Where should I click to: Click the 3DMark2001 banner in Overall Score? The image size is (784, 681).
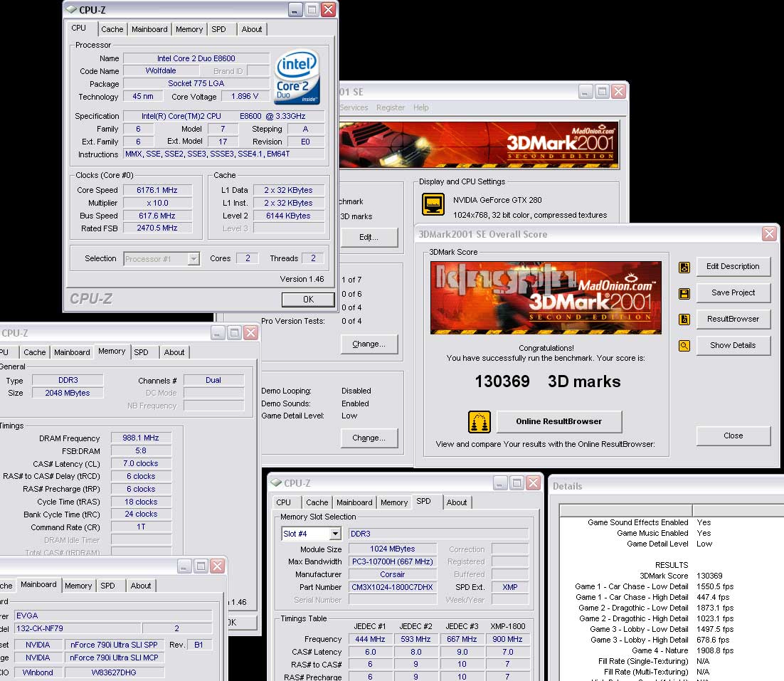(546, 297)
